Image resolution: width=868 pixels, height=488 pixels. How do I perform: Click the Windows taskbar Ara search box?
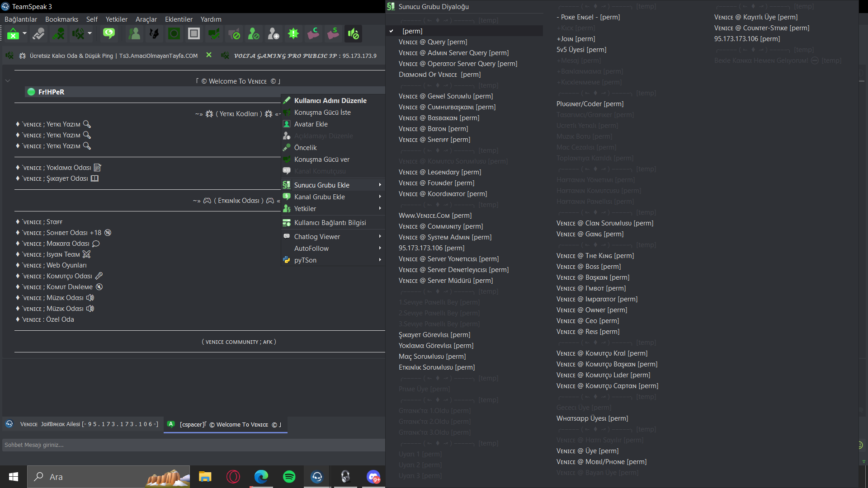click(x=108, y=477)
